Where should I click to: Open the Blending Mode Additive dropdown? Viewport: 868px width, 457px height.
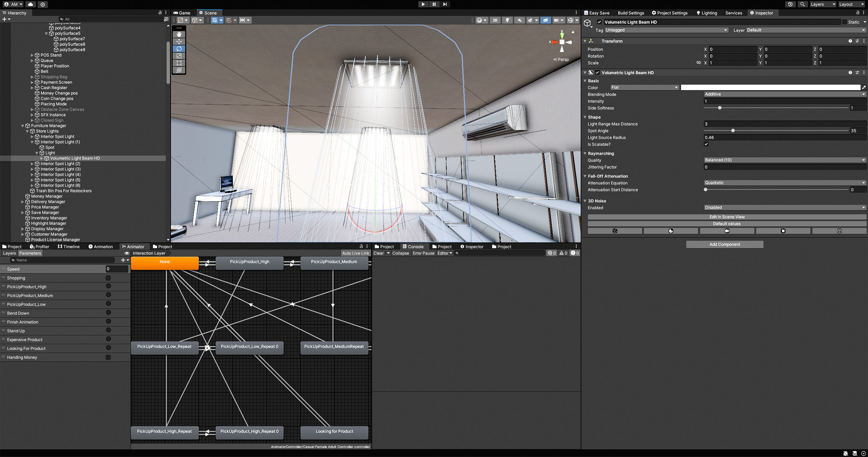[x=785, y=94]
